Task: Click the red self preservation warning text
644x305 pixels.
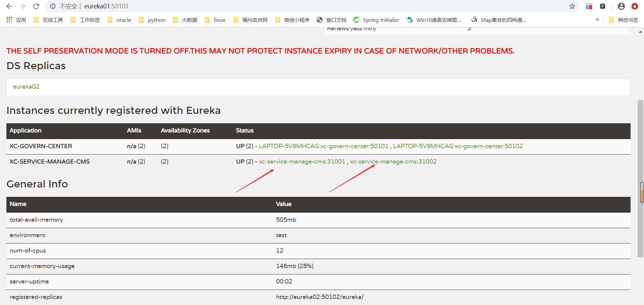Action: (260, 51)
